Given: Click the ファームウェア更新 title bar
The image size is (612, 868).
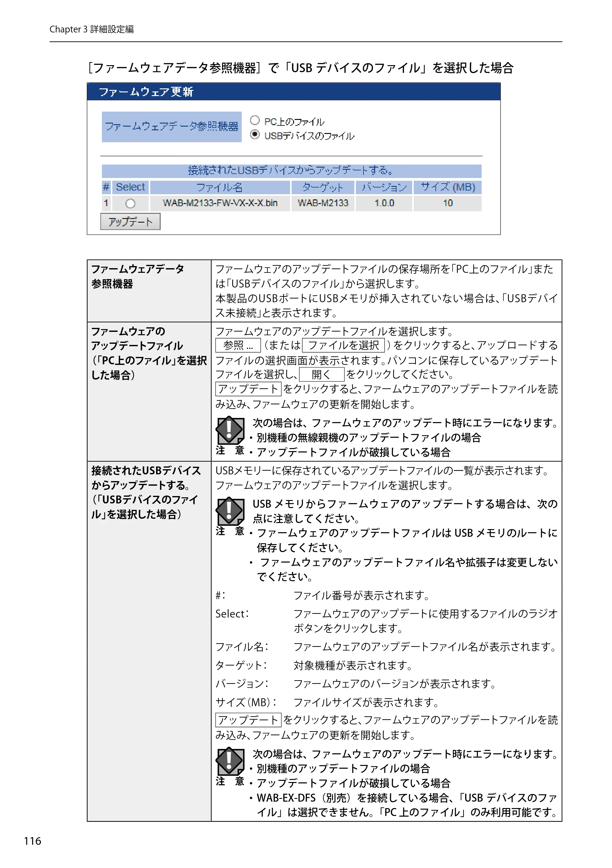Looking at the screenshot, I should pos(293,92).
